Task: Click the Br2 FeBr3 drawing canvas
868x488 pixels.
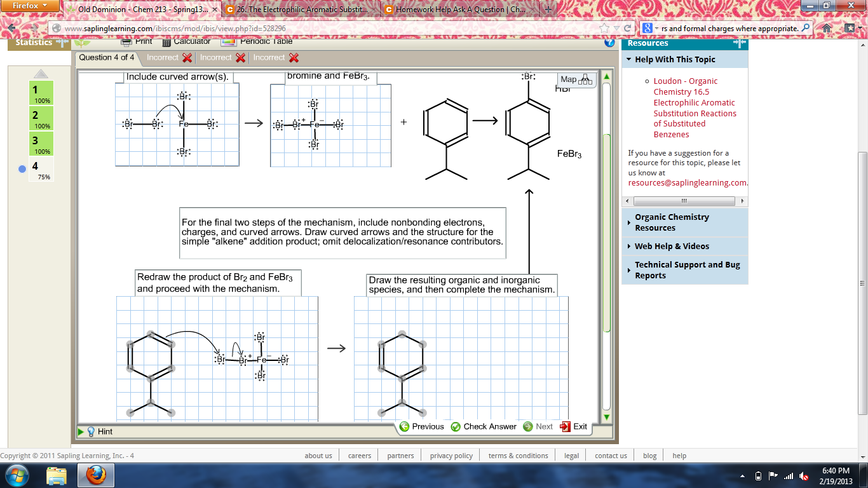Action: pyautogui.click(x=217, y=358)
